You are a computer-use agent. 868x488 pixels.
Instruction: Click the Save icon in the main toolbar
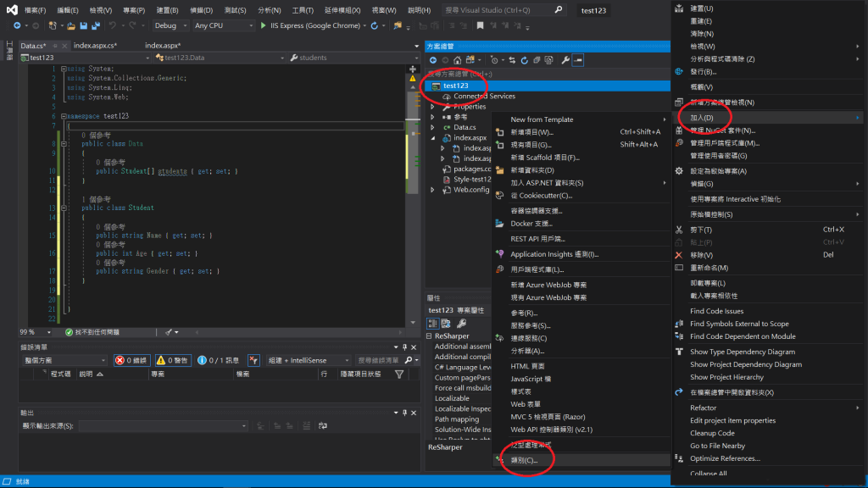[x=84, y=25]
